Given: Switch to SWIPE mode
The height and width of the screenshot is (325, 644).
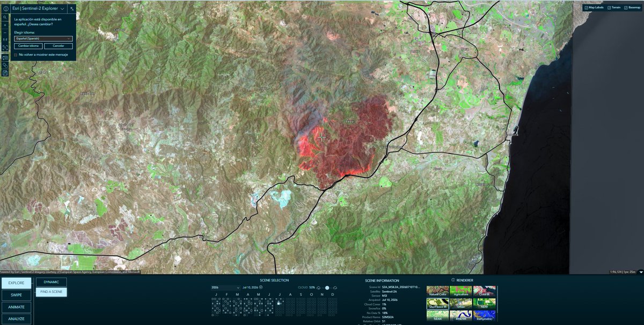Looking at the screenshot, I should 16,295.
